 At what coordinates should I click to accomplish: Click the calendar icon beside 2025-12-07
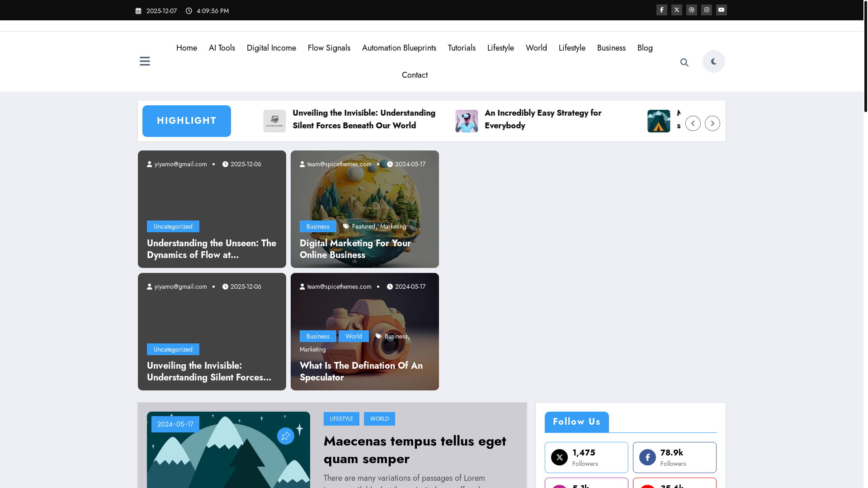[x=138, y=11]
